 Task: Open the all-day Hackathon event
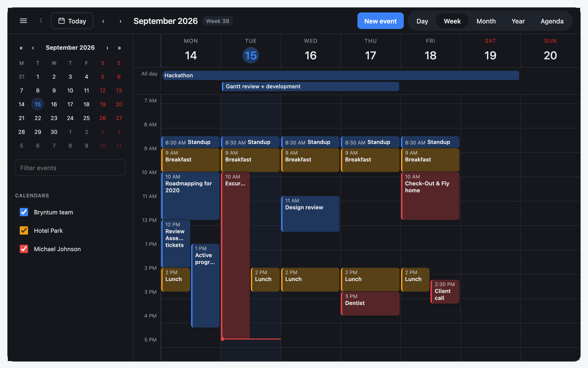[340, 75]
